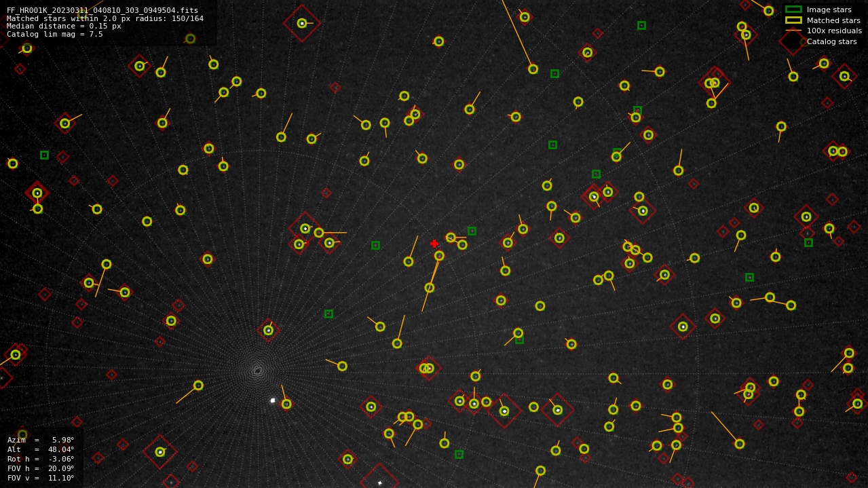Click the 'Catalog lim mag = 7.5' text

point(55,35)
